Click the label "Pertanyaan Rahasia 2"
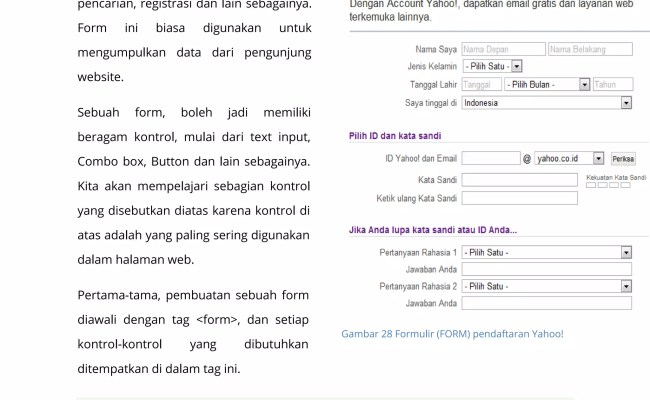The width and height of the screenshot is (650, 400). [418, 286]
